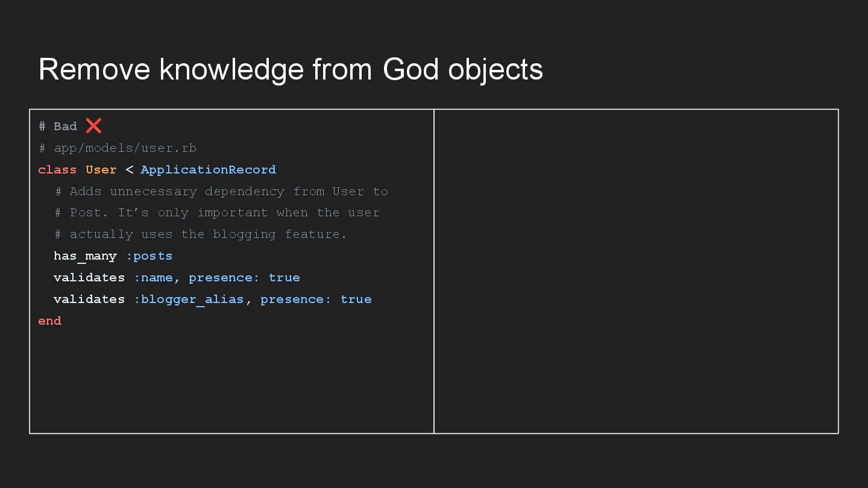The width and height of the screenshot is (868, 488).
Task: Click the has_many keyword
Action: tap(85, 256)
